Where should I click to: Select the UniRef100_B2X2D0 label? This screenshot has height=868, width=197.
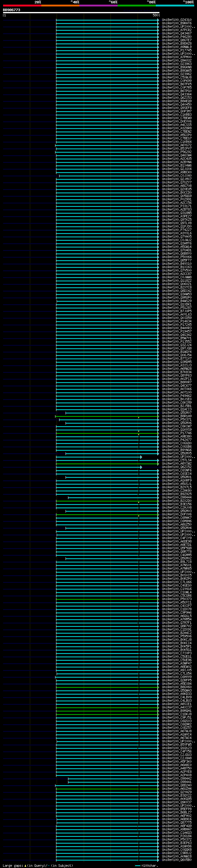177,501
